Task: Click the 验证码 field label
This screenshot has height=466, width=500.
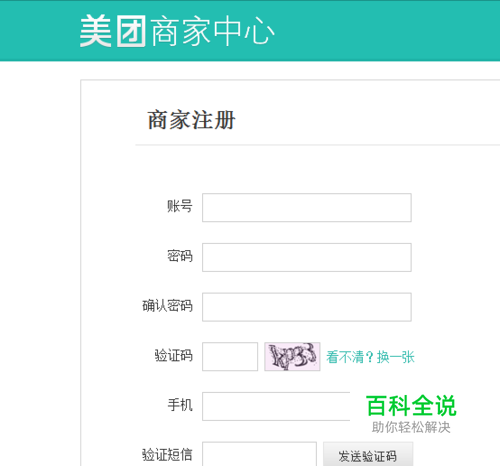Action: [x=174, y=355]
